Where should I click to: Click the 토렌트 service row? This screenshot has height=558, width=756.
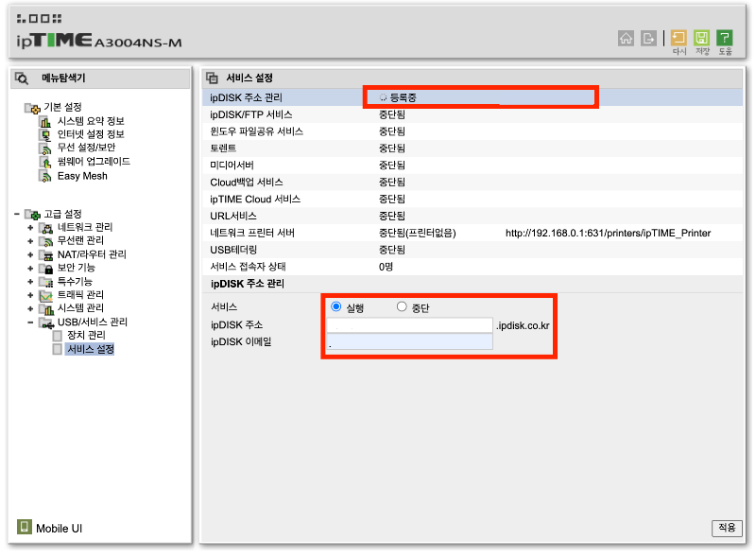(x=472, y=148)
